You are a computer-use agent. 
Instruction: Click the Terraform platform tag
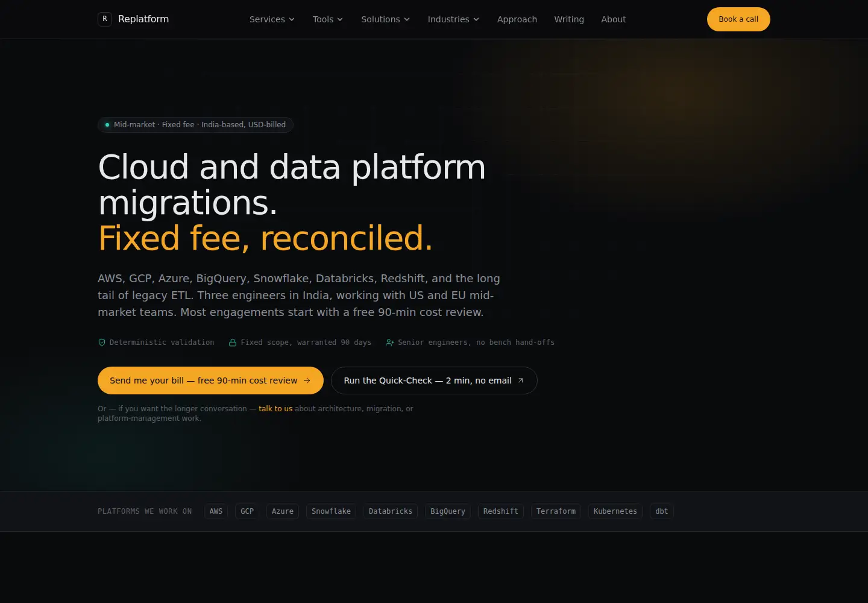tap(556, 511)
